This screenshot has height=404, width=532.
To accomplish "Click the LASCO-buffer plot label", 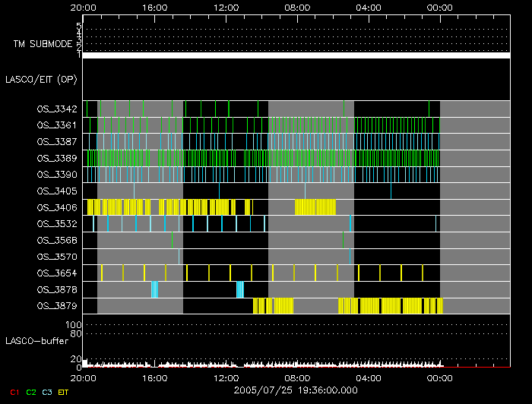I will [36, 339].
